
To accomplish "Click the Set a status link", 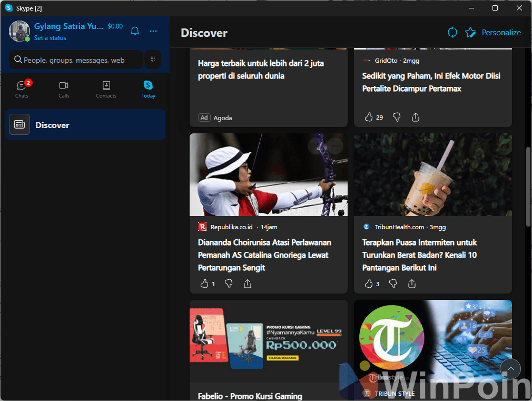I will coord(50,38).
